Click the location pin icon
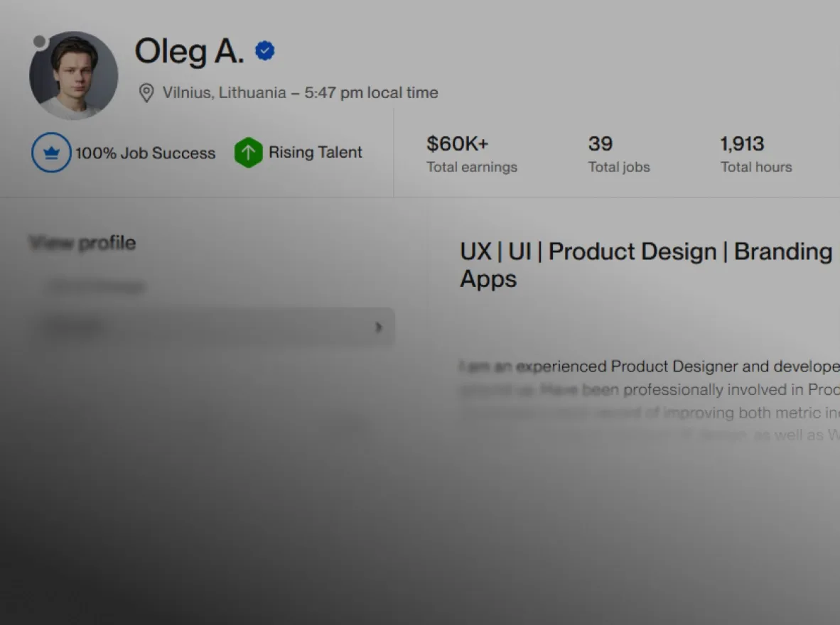 [146, 93]
